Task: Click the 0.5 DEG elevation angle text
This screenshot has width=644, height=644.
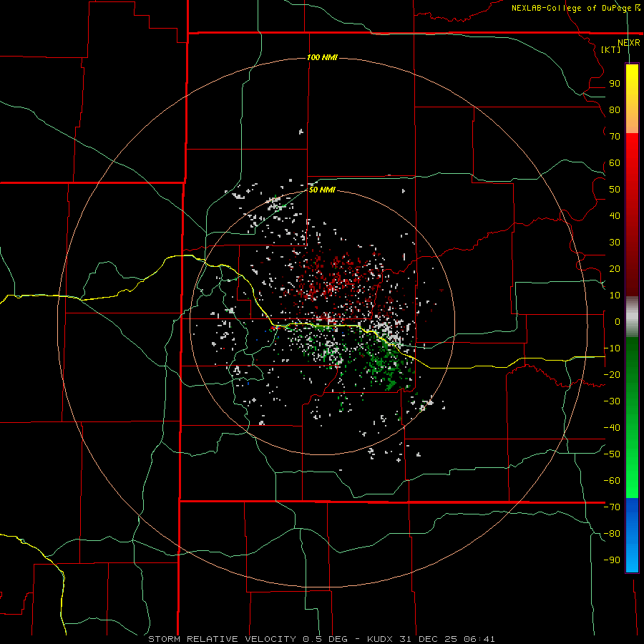Action: (325, 639)
